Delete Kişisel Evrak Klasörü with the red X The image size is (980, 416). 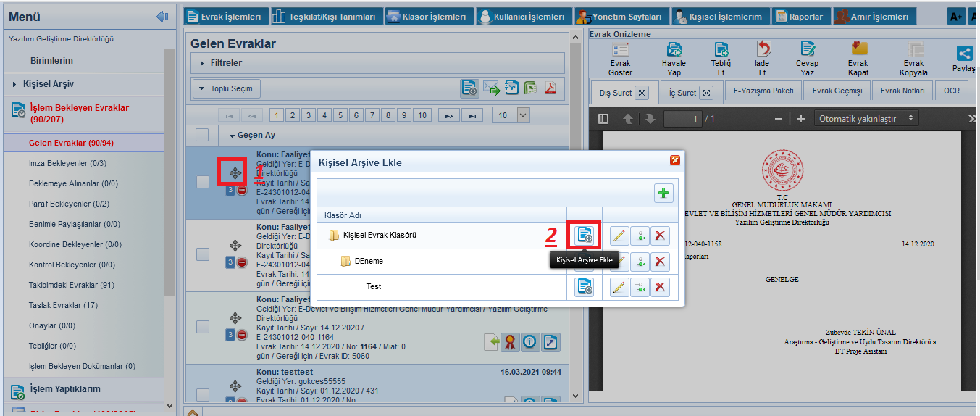659,235
